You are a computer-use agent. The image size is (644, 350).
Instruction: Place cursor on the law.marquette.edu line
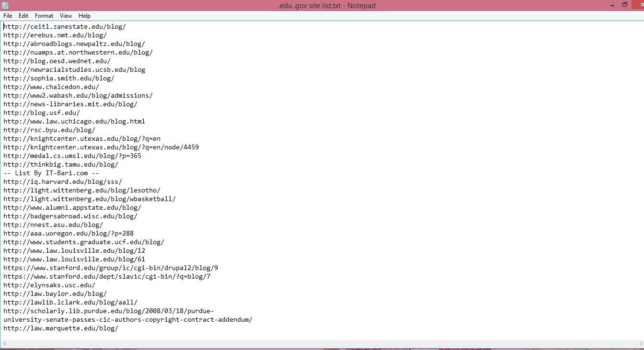61,328
